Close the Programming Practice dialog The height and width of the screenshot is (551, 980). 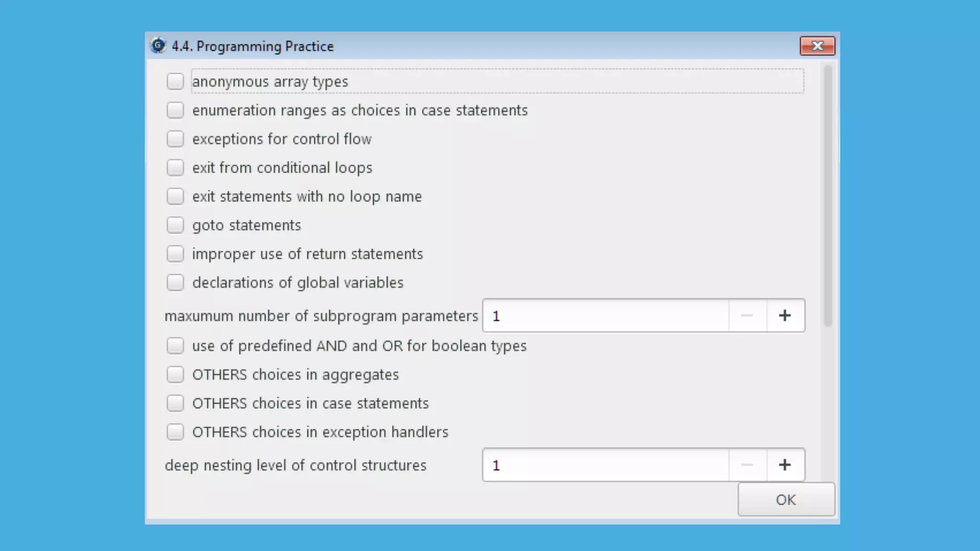(x=817, y=46)
